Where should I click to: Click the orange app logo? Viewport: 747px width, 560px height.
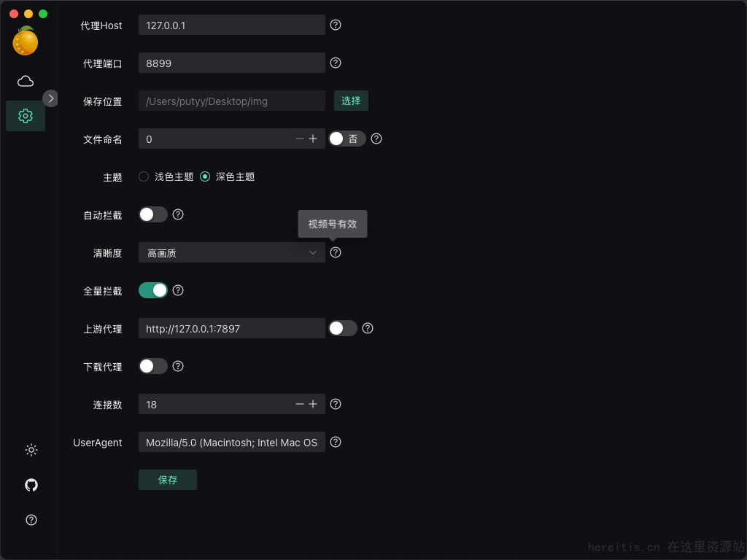[x=26, y=42]
